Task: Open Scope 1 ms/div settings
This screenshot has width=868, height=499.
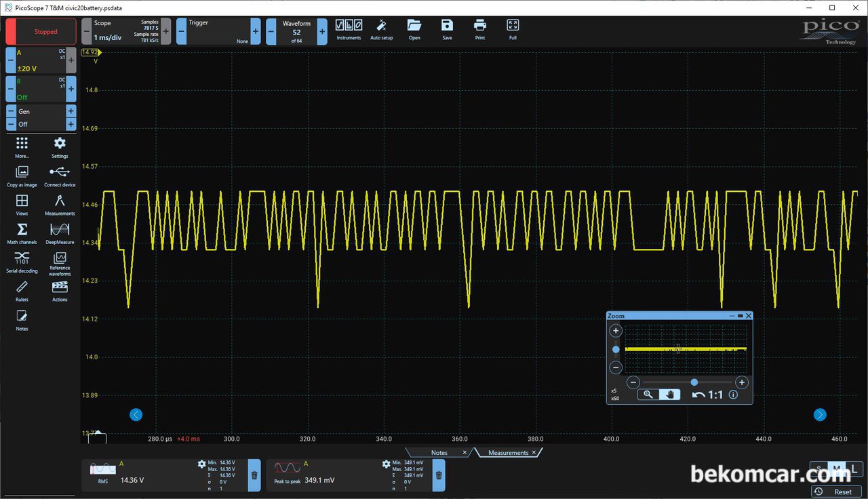Action: click(126, 31)
